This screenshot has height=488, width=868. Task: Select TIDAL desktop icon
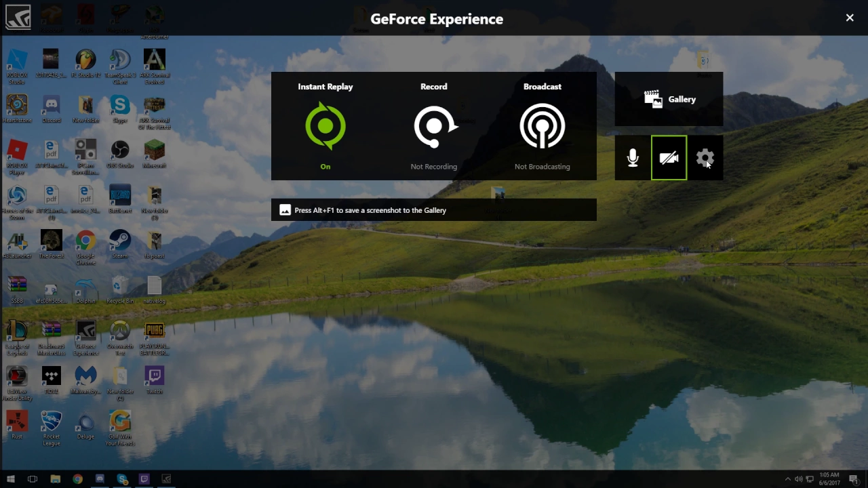pos(51,380)
